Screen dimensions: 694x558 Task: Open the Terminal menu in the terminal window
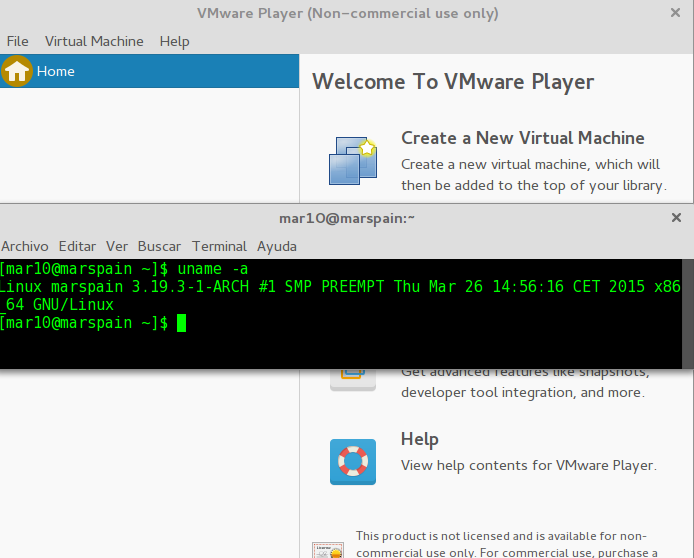click(x=219, y=246)
